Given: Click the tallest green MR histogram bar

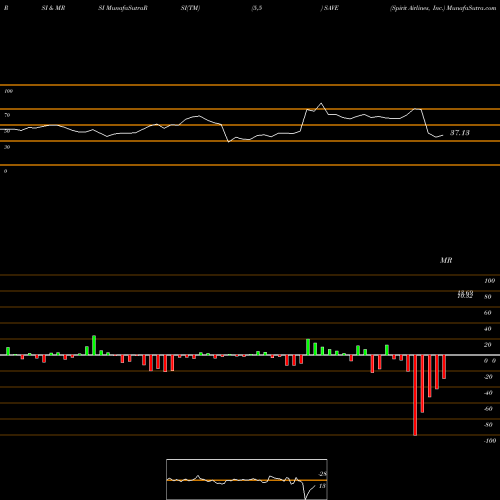Looking at the screenshot, I should (94, 345).
